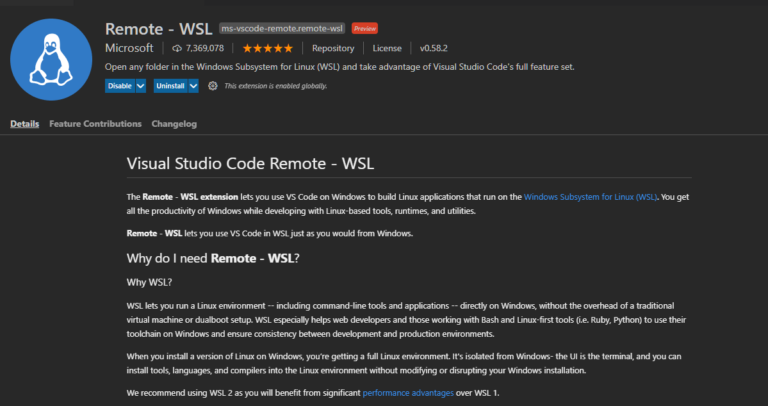The width and height of the screenshot is (768, 406).
Task: Open the extension settings gear icon
Action: [213, 86]
